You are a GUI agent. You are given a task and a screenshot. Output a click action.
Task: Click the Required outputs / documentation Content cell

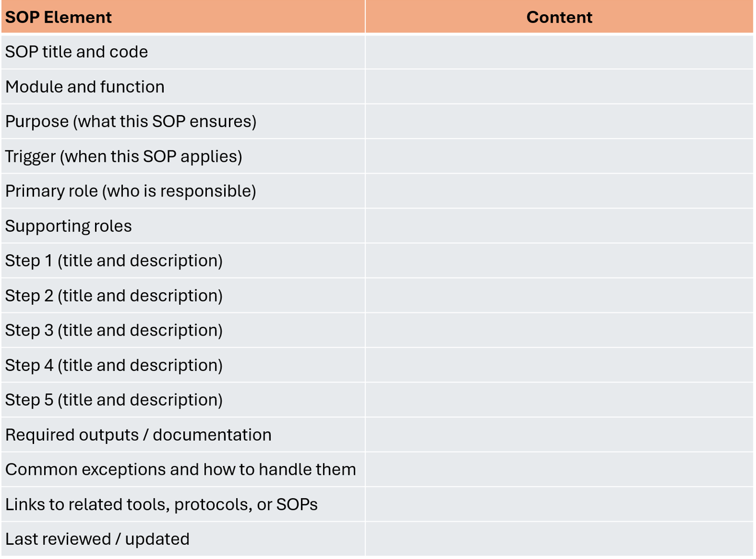(559, 435)
